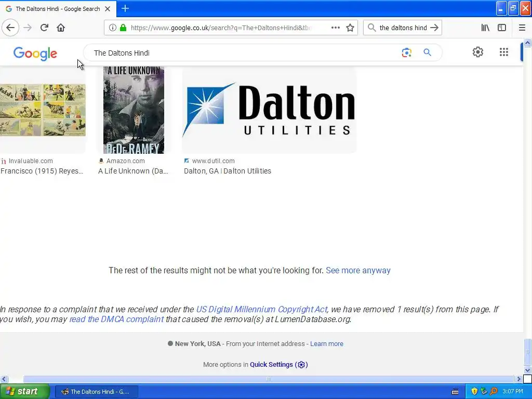Open US Digital Millennium Copyright Act link
This screenshot has width=532, height=399.
(262, 310)
